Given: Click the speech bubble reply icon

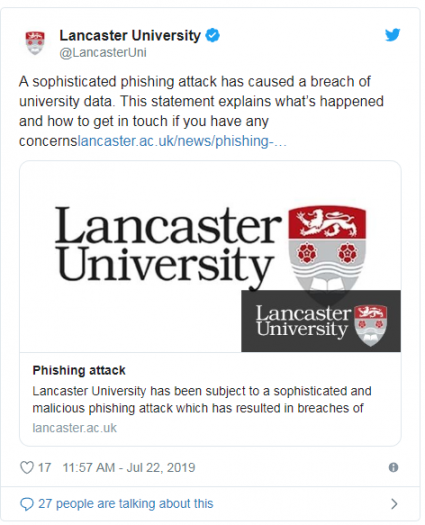Looking at the screenshot, I should (x=27, y=504).
